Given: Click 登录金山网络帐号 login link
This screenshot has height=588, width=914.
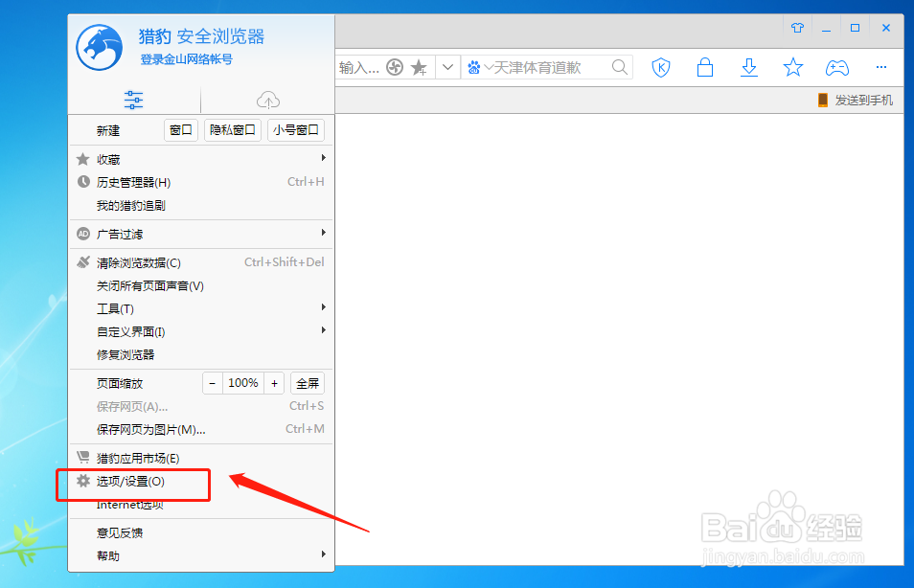Looking at the screenshot, I should [x=187, y=59].
